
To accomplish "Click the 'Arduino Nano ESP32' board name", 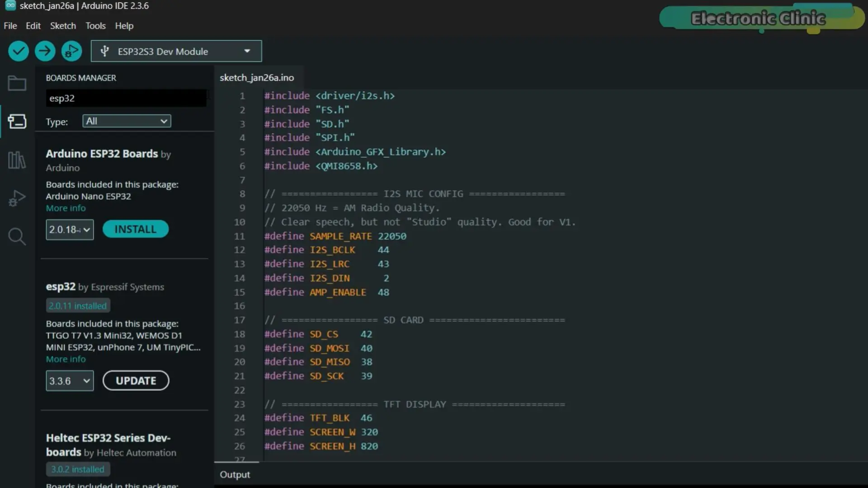I will click(88, 197).
